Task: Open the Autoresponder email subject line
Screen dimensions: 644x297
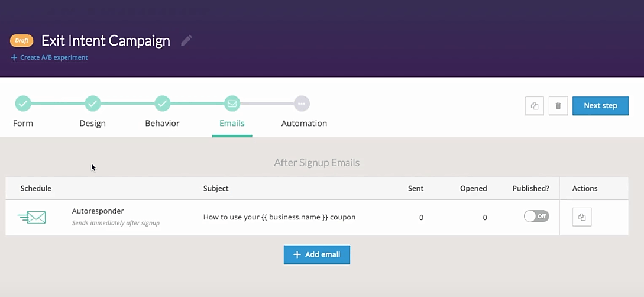Action: point(279,217)
